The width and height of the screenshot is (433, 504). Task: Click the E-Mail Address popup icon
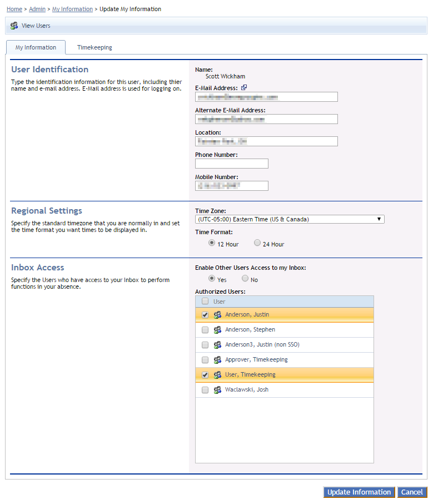(244, 87)
